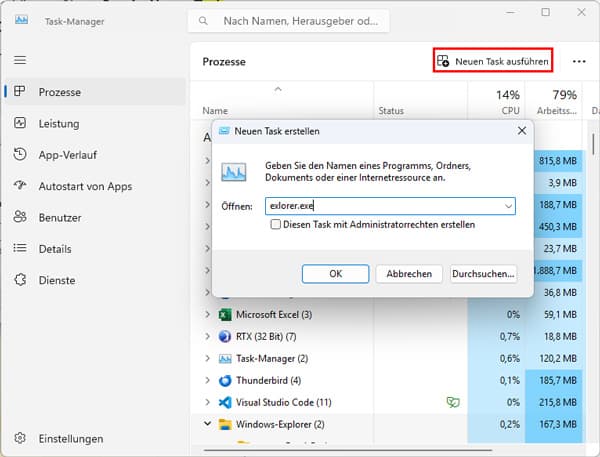
Task: Expand the RTX (32 Bit) (7) process group
Action: pos(207,336)
